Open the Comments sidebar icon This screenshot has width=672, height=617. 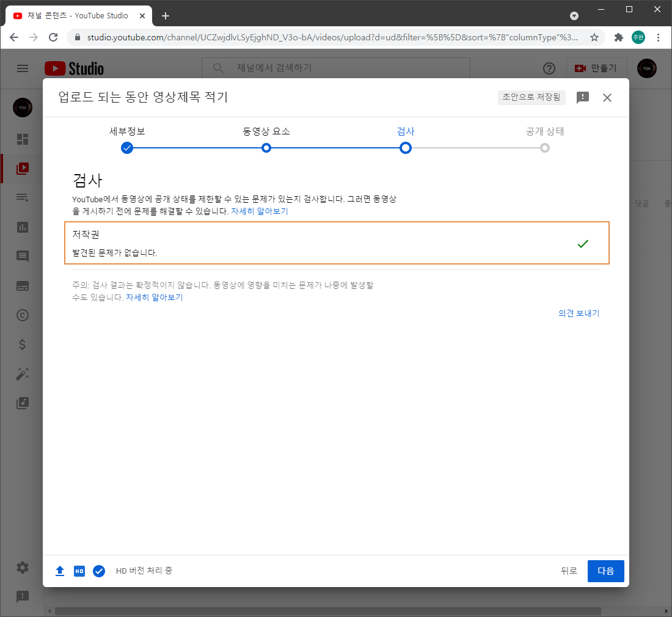(x=22, y=256)
